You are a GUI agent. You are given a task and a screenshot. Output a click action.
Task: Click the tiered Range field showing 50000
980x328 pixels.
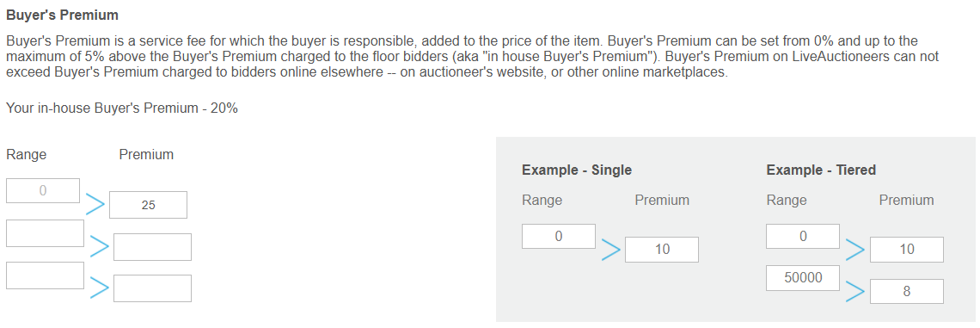pos(803,278)
